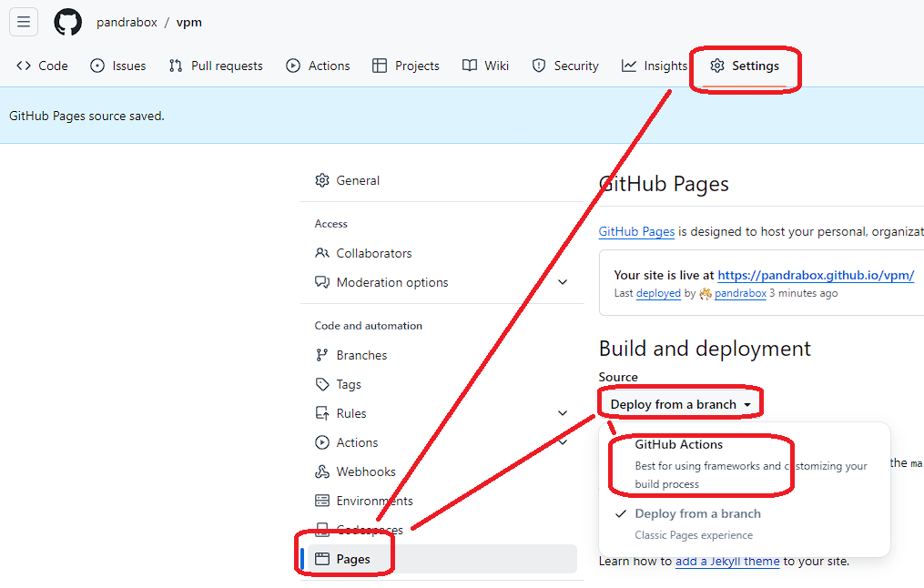Image resolution: width=924 pixels, height=588 pixels.
Task: Open the Code tab
Action: click(x=43, y=66)
